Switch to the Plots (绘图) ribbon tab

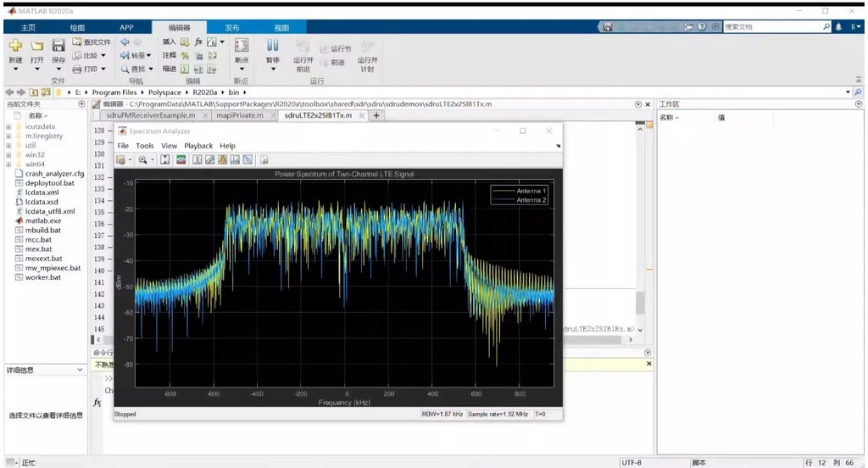pos(77,28)
